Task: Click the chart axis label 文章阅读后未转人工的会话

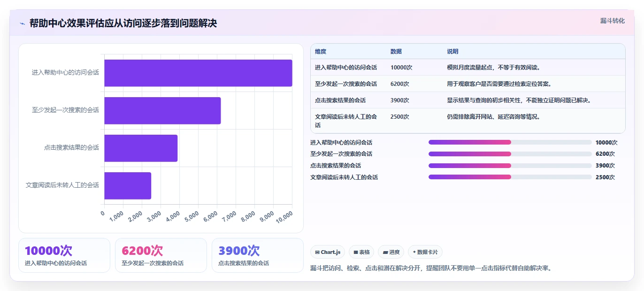Action: [62, 185]
